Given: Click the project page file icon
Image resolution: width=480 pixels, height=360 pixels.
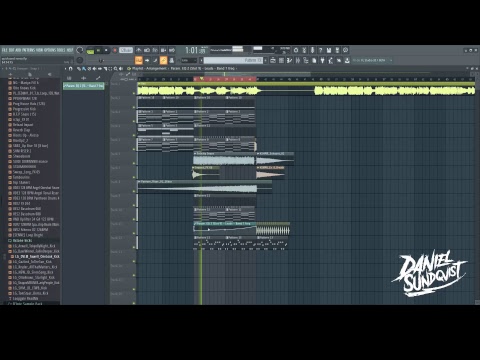Looking at the screenshot, I should pos(314,60).
